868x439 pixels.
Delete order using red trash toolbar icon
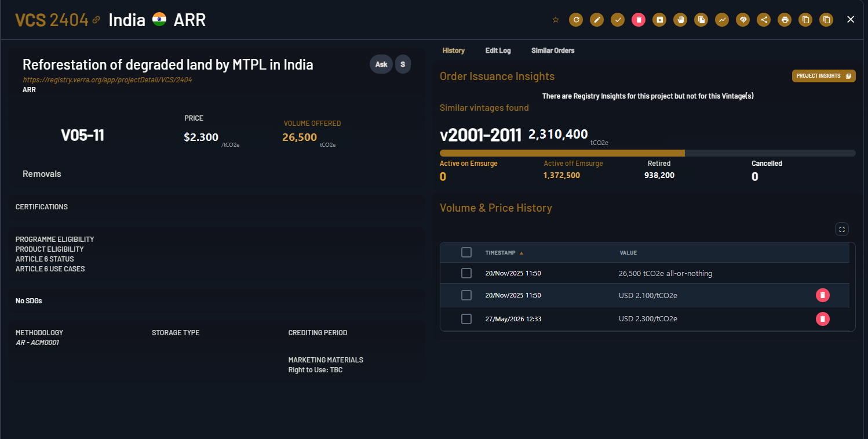click(x=639, y=20)
